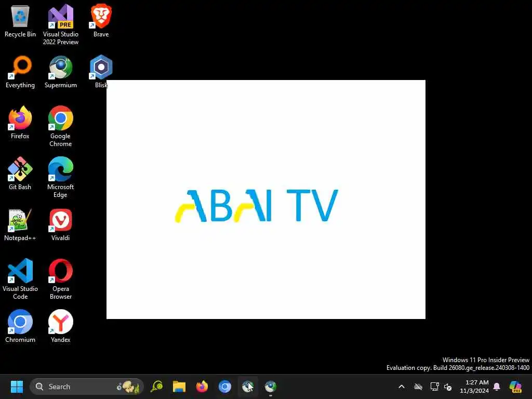Open File Explorer from the taskbar
Image resolution: width=532 pixels, height=399 pixels.
click(179, 387)
